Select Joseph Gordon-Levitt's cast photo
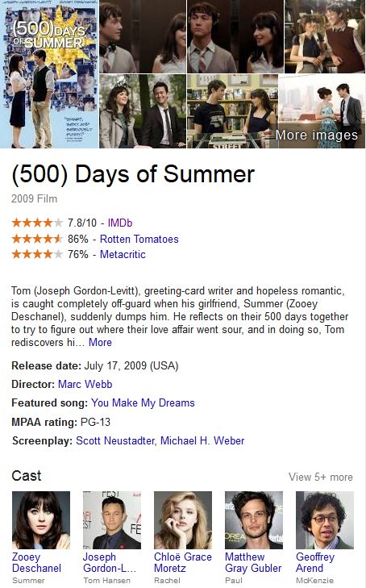The height and width of the screenshot is (588, 366). (x=111, y=520)
